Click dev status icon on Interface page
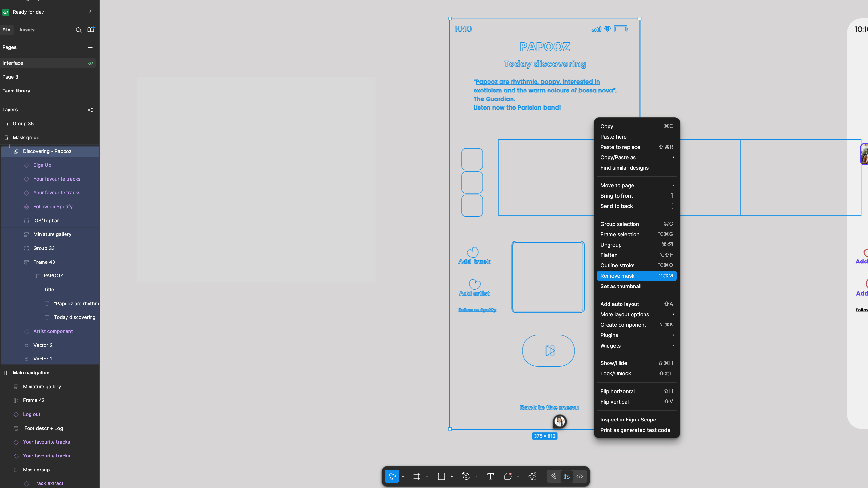868x488 pixels. click(x=90, y=63)
